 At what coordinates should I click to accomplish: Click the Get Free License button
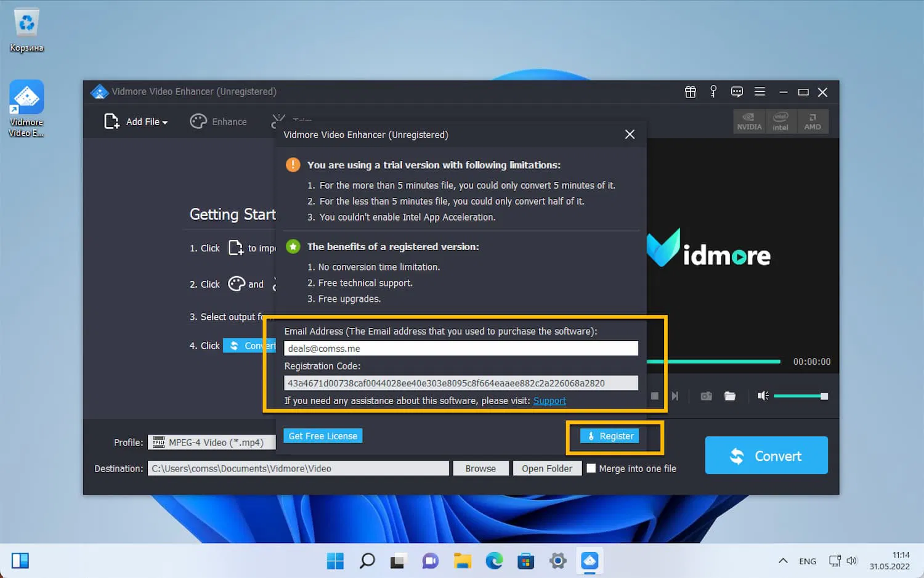click(323, 436)
